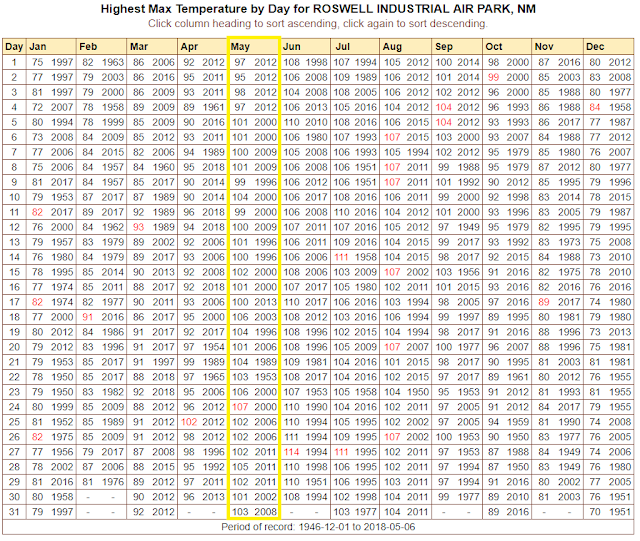Screen dimensions: 640x541
Task: Click red 111 value in Jul day 27
Action: pyautogui.click(x=341, y=452)
